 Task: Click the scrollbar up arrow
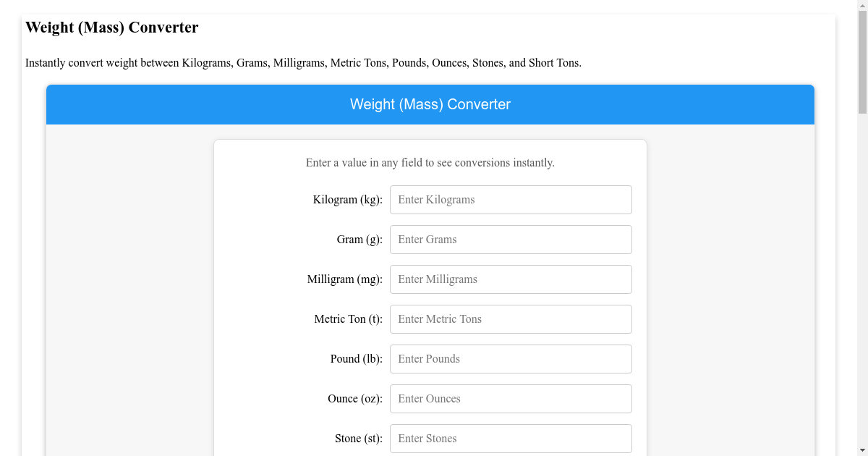(x=861, y=7)
